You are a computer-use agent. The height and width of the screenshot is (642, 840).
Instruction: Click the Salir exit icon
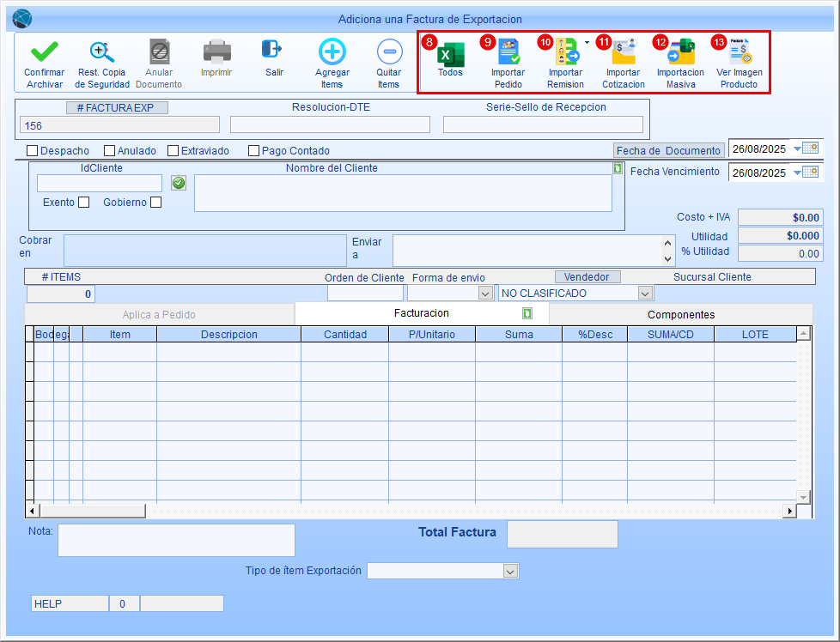point(273,51)
